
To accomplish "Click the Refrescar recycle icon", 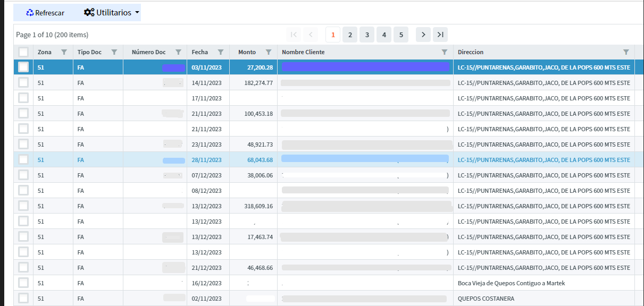I will 30,13.
